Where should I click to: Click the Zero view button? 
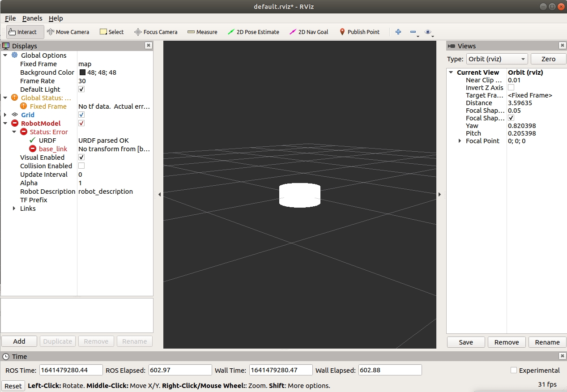pyautogui.click(x=548, y=59)
